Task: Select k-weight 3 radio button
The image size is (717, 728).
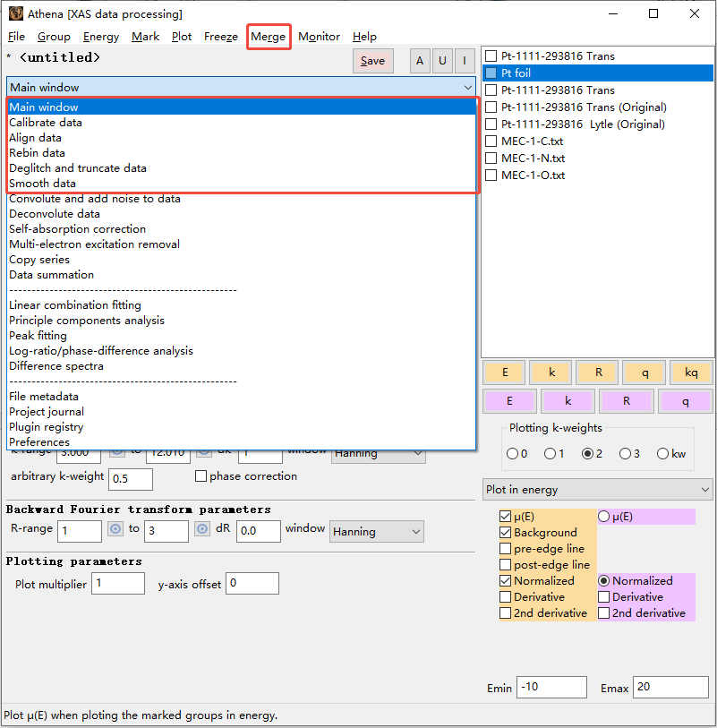Action: tap(625, 454)
